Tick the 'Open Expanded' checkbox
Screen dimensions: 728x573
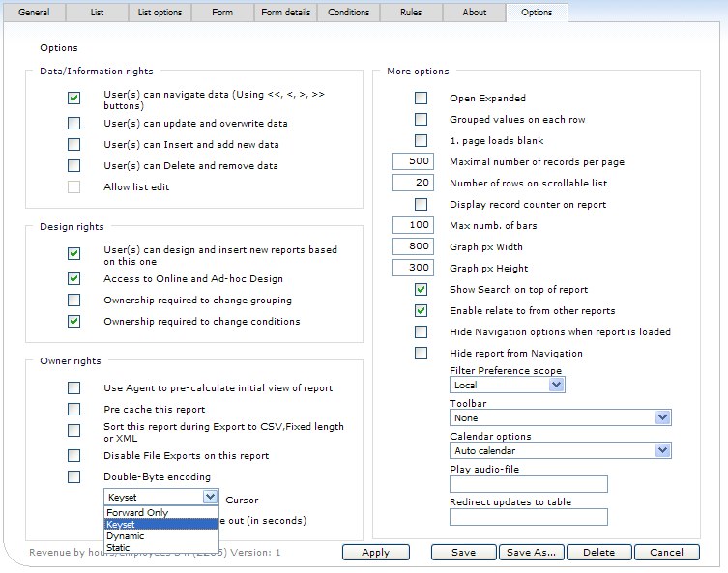421,99
